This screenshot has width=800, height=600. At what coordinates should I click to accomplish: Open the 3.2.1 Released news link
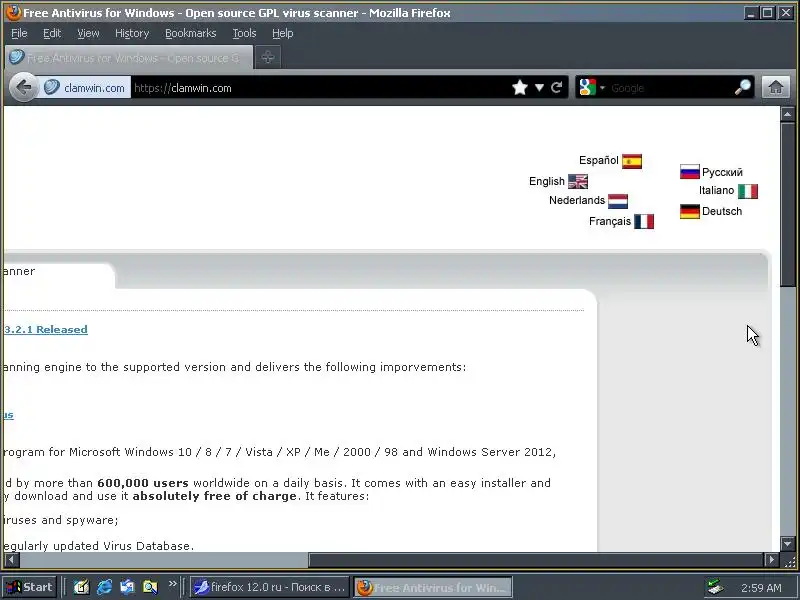[46, 330]
